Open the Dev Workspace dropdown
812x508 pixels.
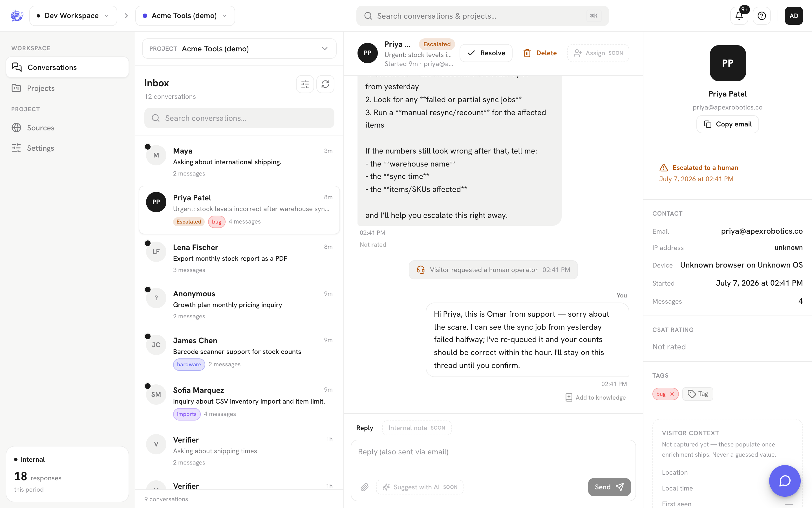tap(73, 16)
